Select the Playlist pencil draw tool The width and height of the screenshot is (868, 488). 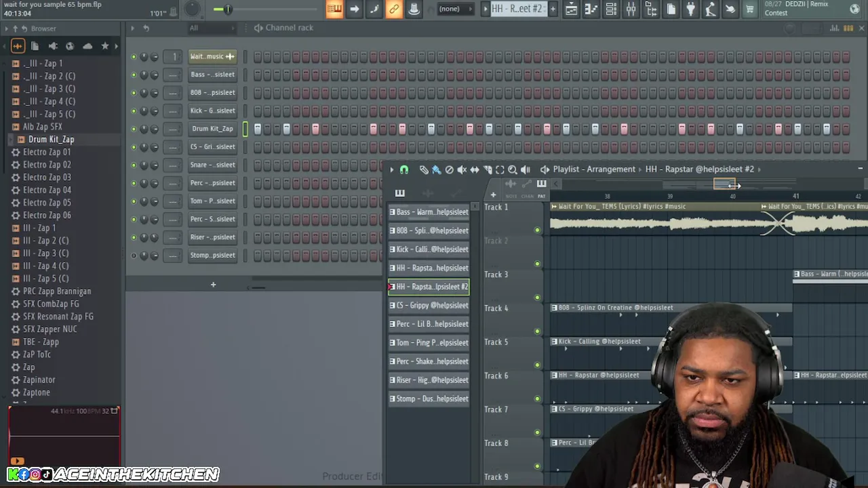point(424,169)
